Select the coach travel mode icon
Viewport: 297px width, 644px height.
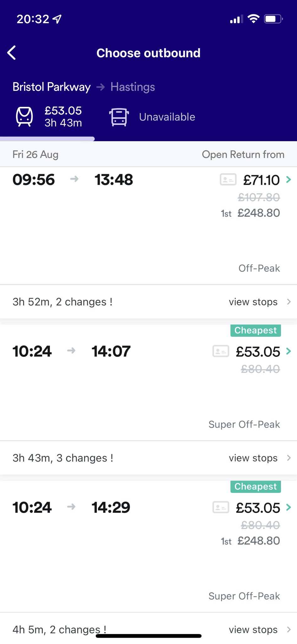[x=119, y=117]
